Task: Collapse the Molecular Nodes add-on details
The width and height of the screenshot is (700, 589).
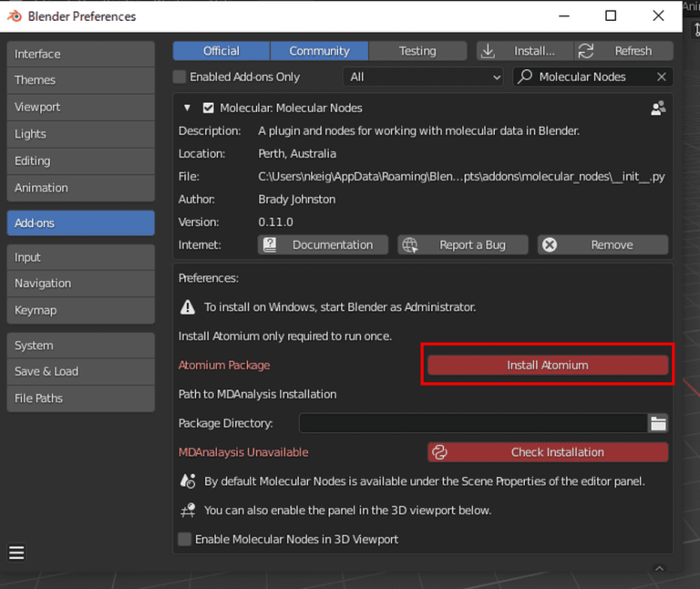Action: pyautogui.click(x=187, y=108)
